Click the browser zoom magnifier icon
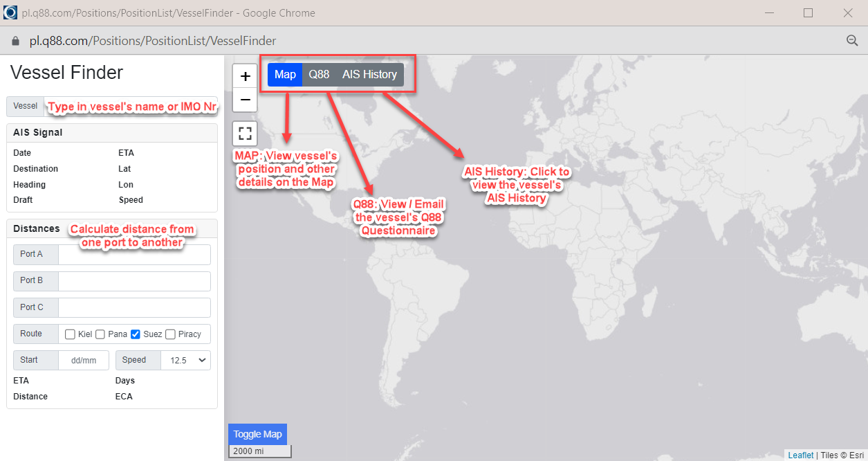Image resolution: width=868 pixels, height=461 pixels. tap(852, 41)
